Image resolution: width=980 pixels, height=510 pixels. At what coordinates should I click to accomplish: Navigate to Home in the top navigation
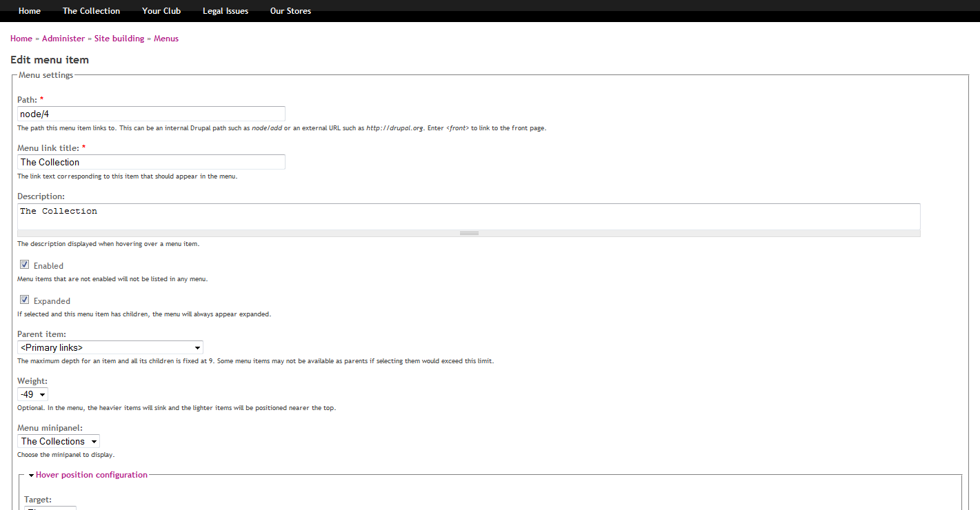click(x=29, y=10)
